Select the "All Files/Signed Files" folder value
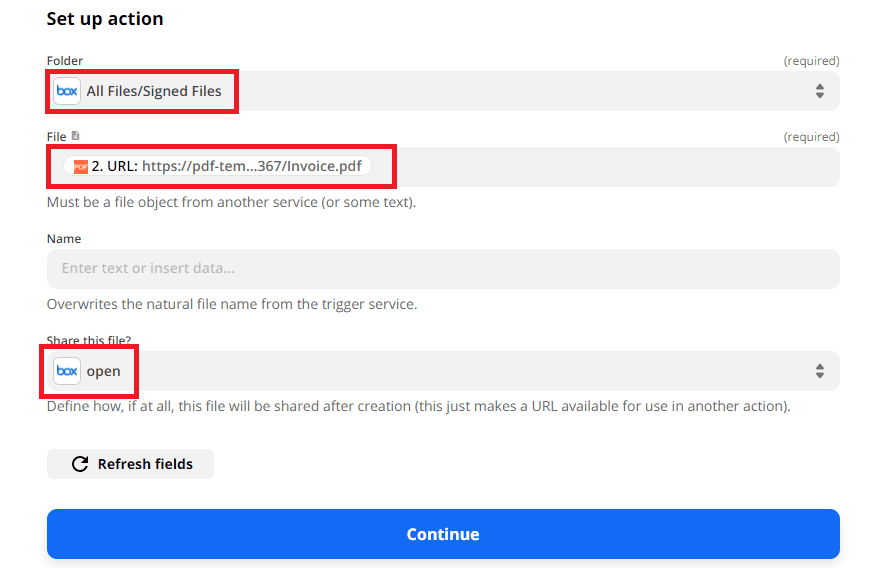This screenshot has height=568, width=886. pos(154,91)
